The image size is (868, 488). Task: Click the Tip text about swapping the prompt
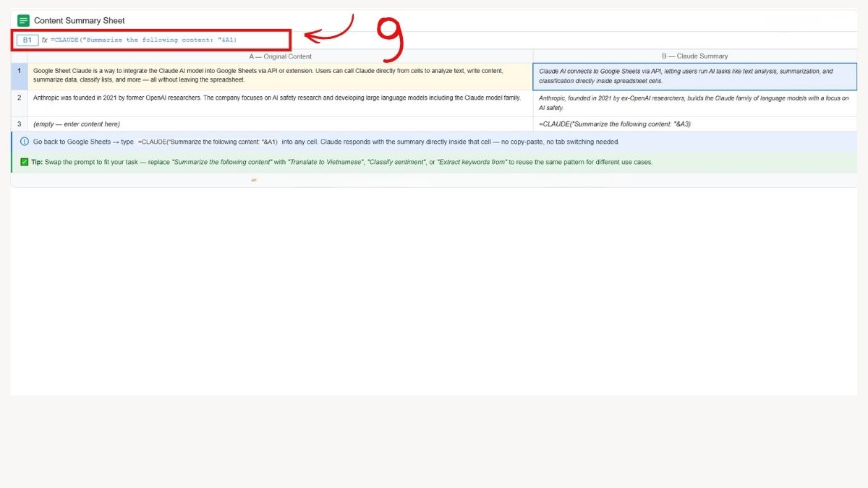(x=342, y=162)
